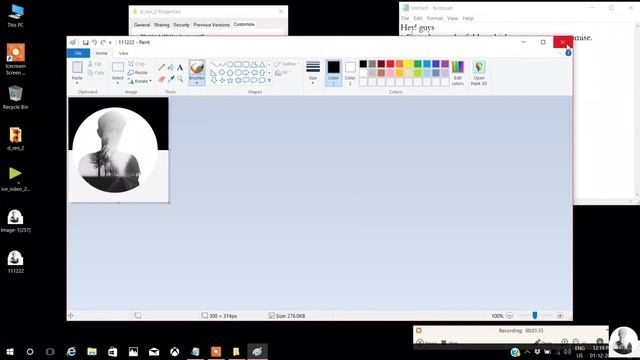Pick the red color swatch
This screenshot has width=640, height=360.
point(390,64)
